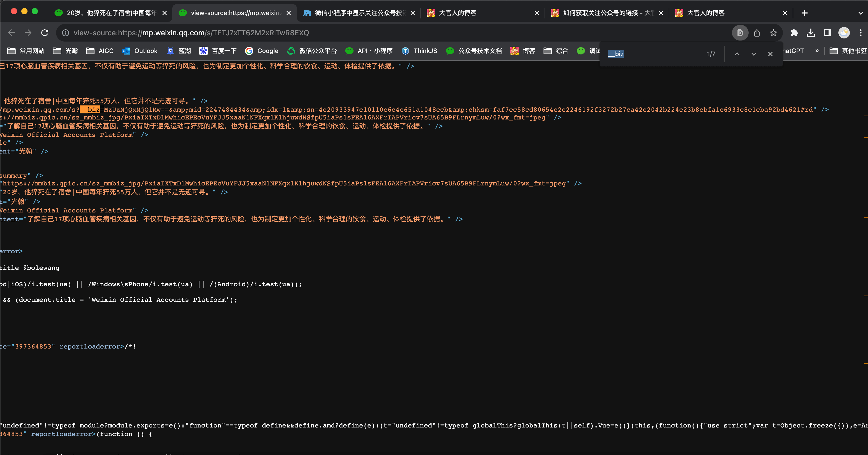The width and height of the screenshot is (868, 455).
Task: Open the 公众号技术文档 bookmark
Action: (x=474, y=51)
